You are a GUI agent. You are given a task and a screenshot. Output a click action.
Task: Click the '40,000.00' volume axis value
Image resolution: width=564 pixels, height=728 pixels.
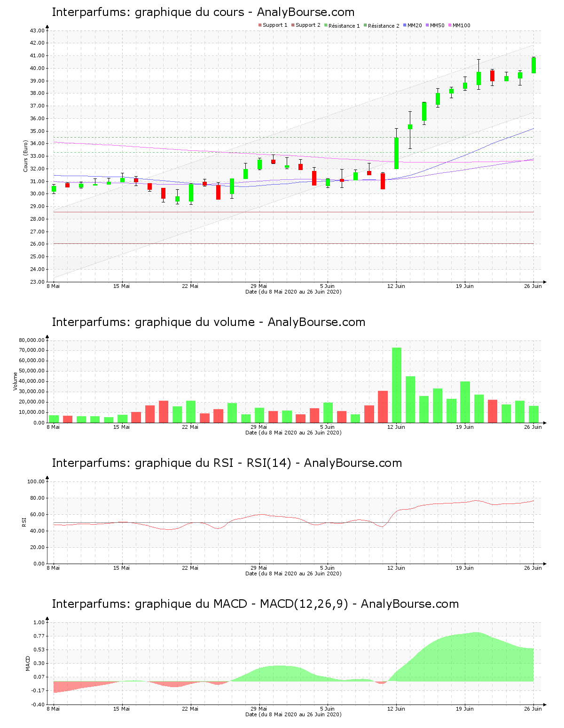click(32, 381)
